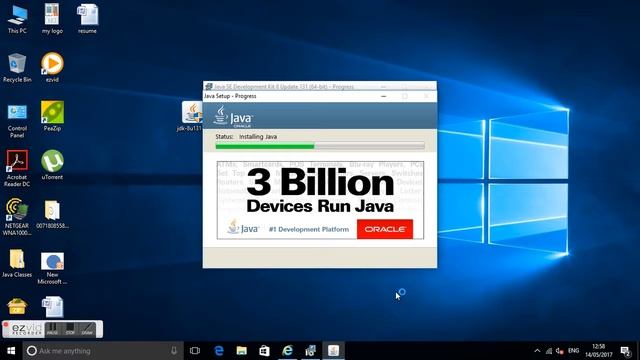Open File Explorer from the taskbar
640x360 pixels.
coord(242,351)
